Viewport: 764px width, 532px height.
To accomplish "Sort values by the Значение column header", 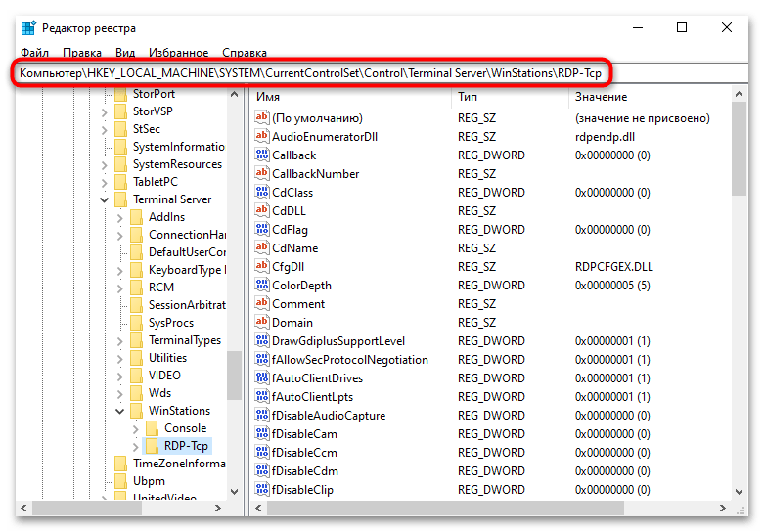I will [x=650, y=97].
